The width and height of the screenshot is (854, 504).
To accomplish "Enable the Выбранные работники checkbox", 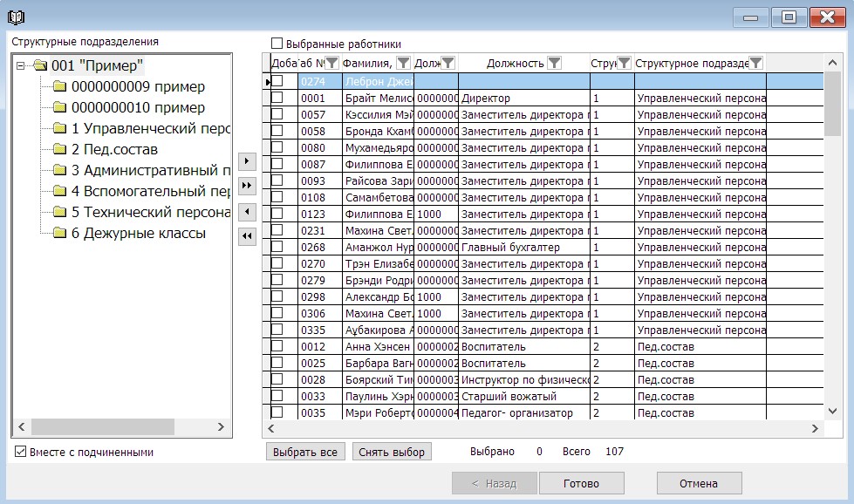I will coord(277,43).
